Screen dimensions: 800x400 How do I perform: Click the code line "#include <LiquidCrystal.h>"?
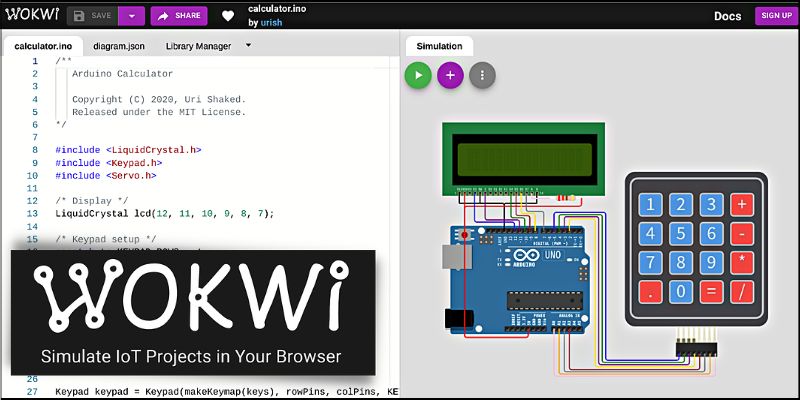pos(129,150)
